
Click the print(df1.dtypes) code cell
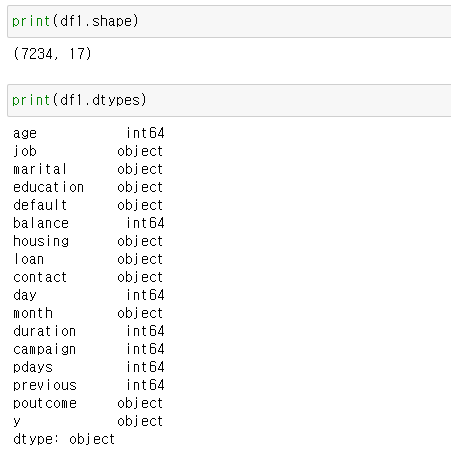[x=229, y=101]
